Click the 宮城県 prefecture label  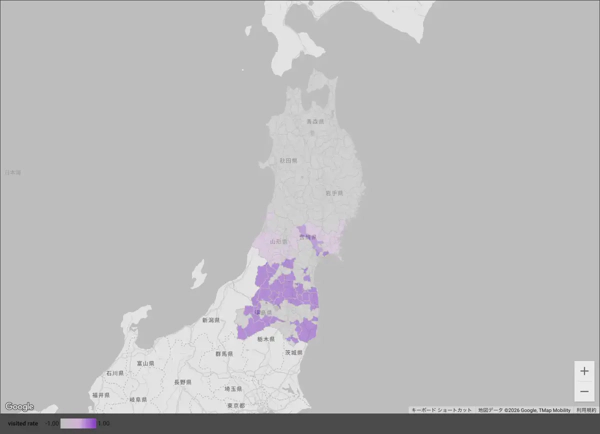coord(308,237)
